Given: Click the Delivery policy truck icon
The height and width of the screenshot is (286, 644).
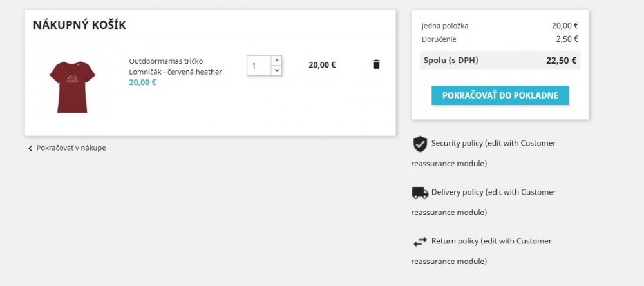Looking at the screenshot, I should tap(420, 193).
